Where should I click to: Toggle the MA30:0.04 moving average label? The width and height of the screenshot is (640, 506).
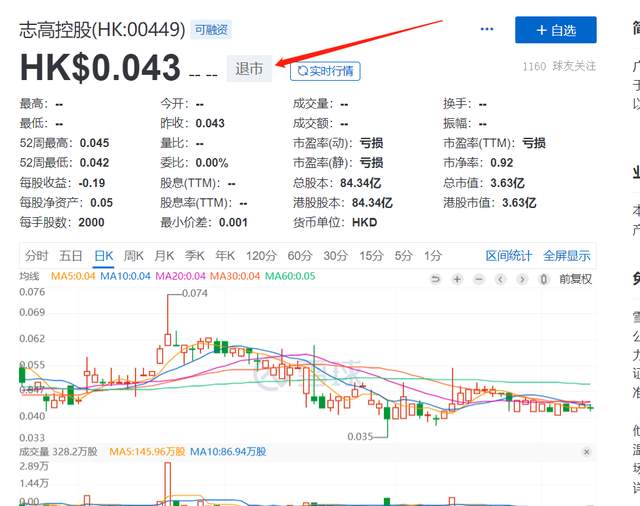tap(235, 276)
